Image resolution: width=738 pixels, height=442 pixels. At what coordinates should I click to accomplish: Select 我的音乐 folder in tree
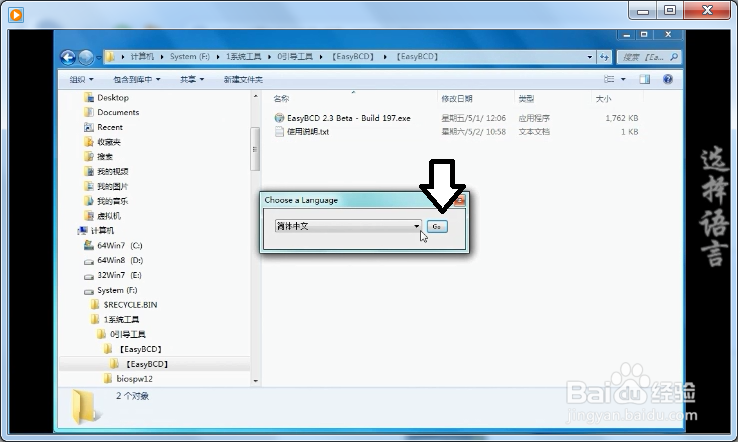tap(112, 201)
